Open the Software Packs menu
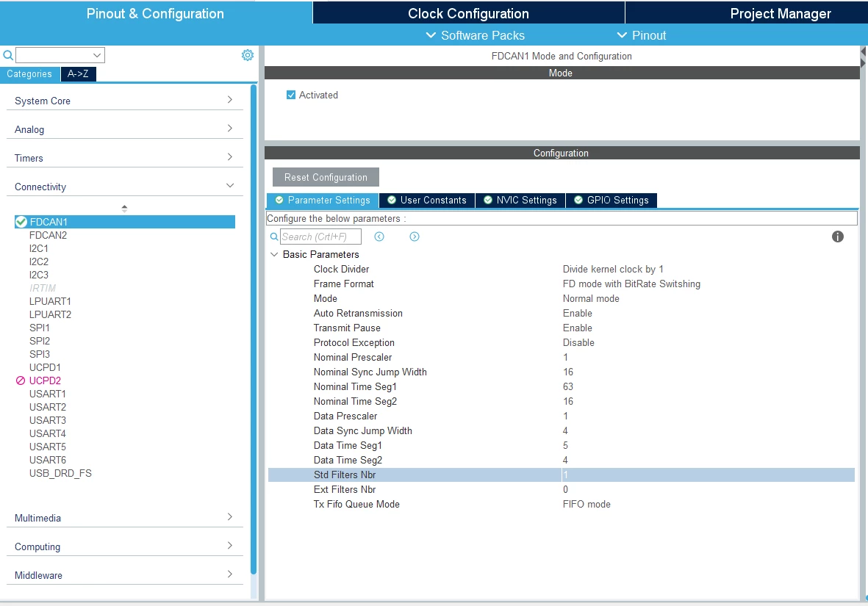 coord(476,35)
